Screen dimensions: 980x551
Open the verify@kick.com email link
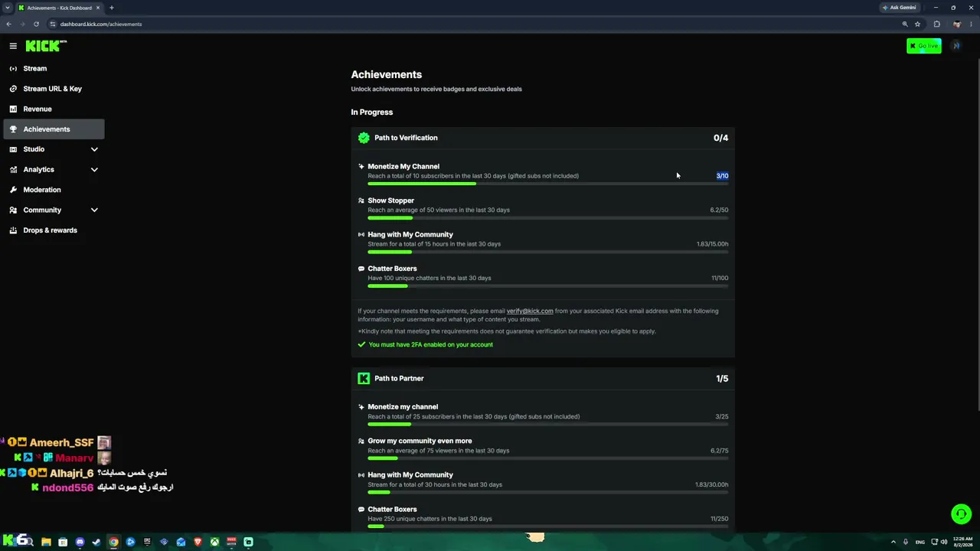(530, 311)
